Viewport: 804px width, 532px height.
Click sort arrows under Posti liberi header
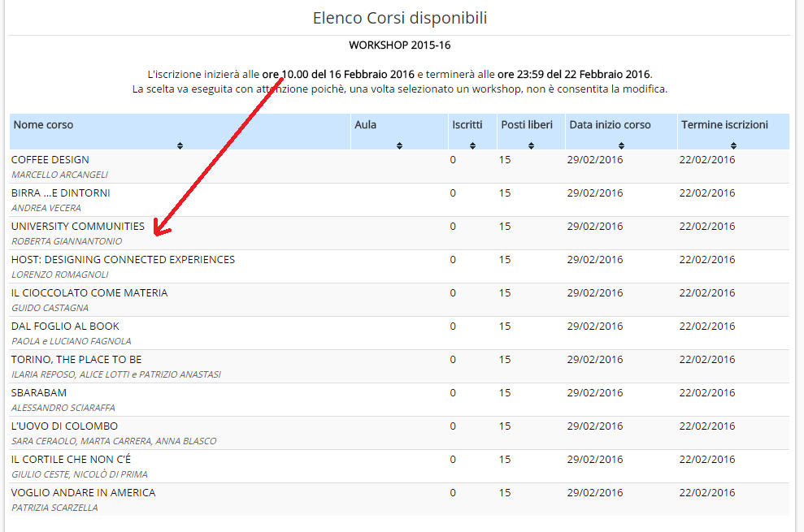[531, 145]
